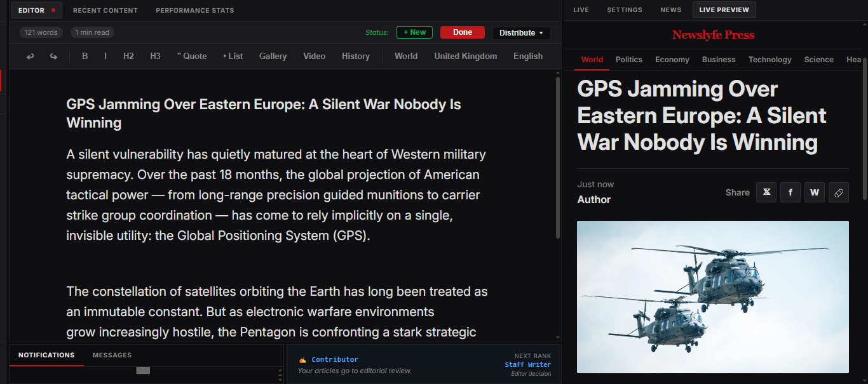Select Economy in preview navigation
Viewport: 868px width, 384px height.
click(672, 60)
